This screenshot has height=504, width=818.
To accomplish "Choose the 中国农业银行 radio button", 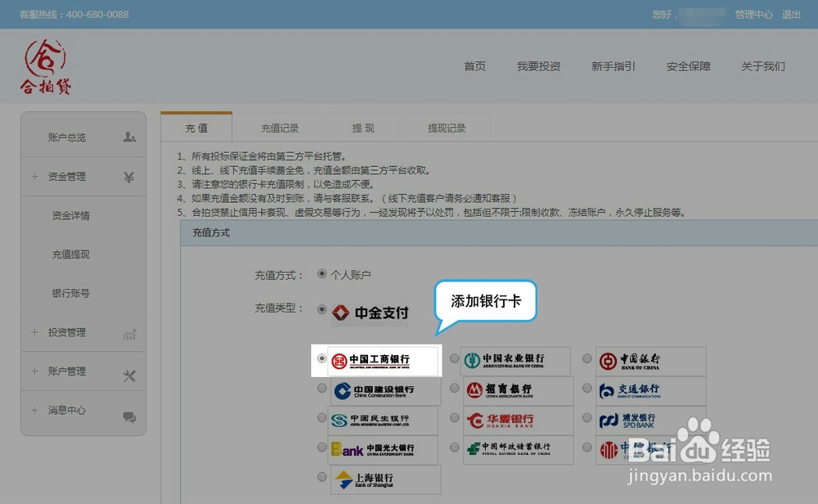I will tap(454, 358).
